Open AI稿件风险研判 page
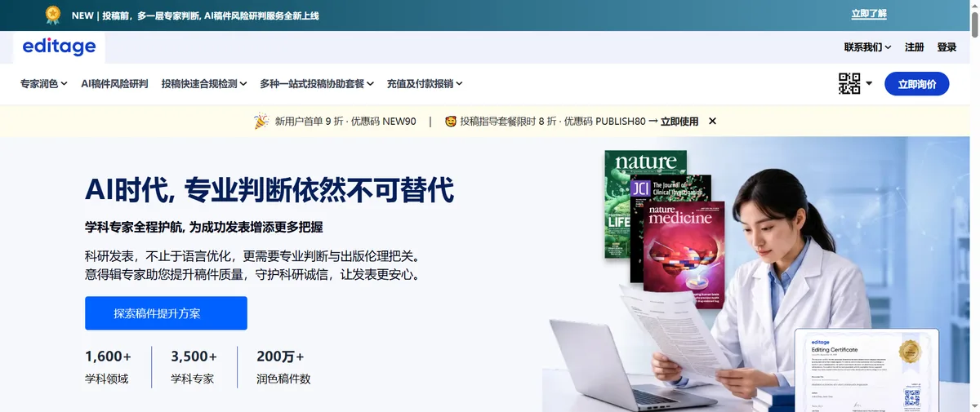Viewport: 980px width, 412px height. (x=114, y=83)
